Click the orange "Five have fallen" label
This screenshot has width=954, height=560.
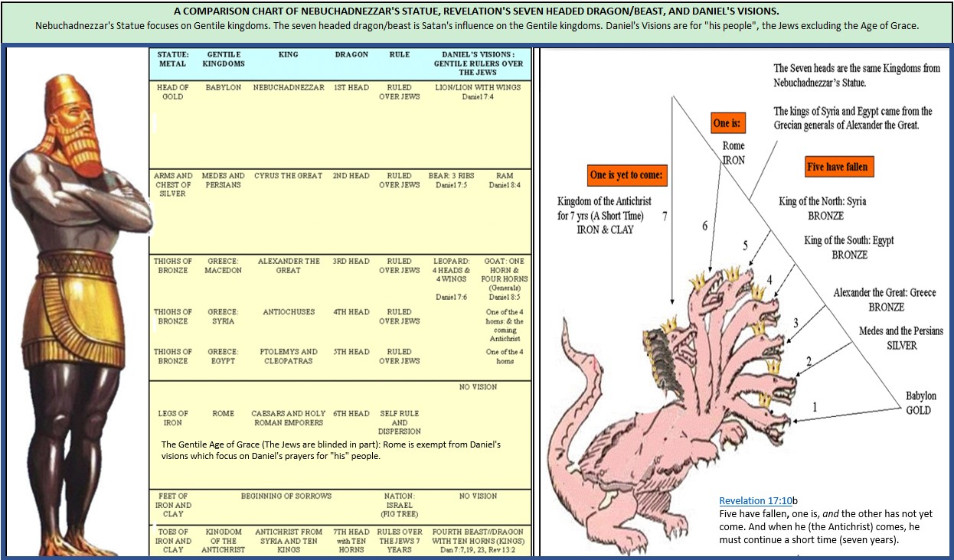[x=839, y=167]
